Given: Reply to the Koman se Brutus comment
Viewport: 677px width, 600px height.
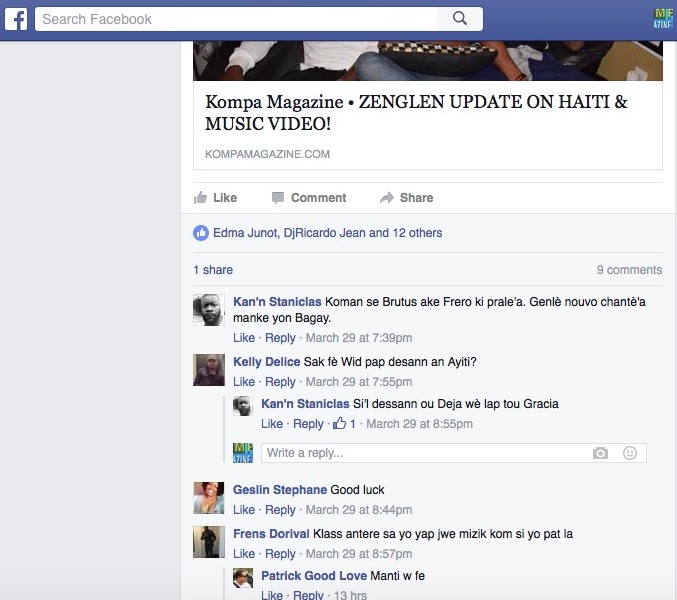Looking at the screenshot, I should (280, 338).
